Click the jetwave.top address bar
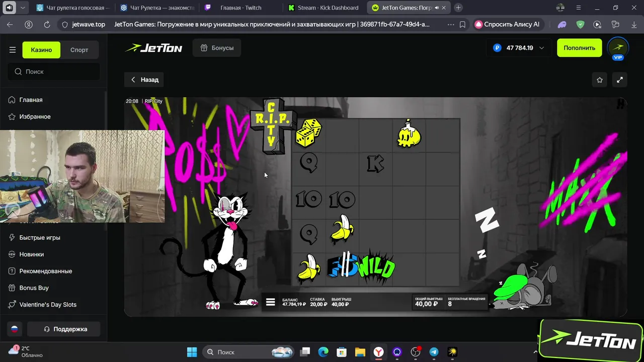644x362 pixels. click(x=89, y=24)
